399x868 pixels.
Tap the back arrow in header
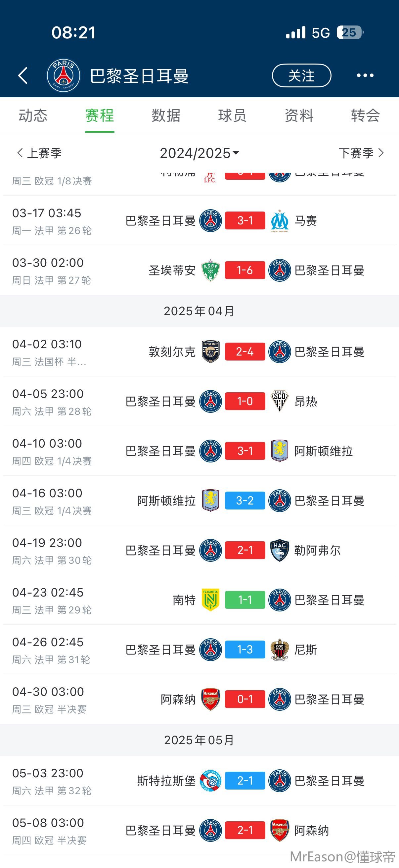[x=23, y=75]
